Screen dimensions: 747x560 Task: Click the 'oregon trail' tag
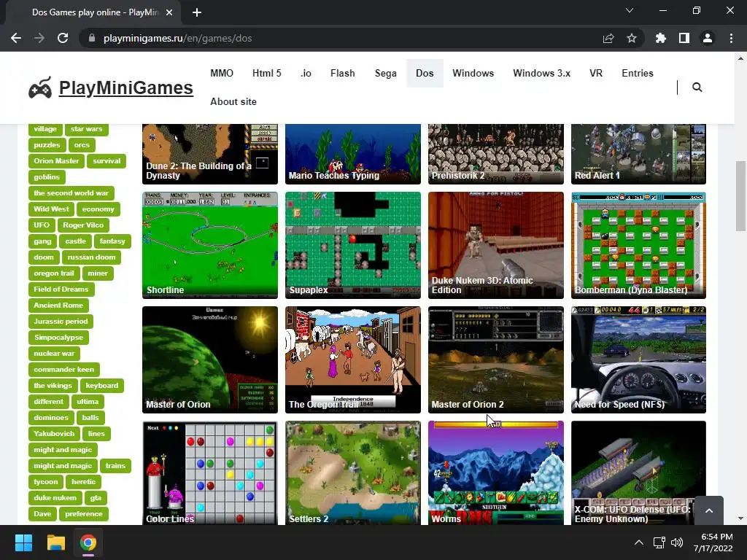54,273
